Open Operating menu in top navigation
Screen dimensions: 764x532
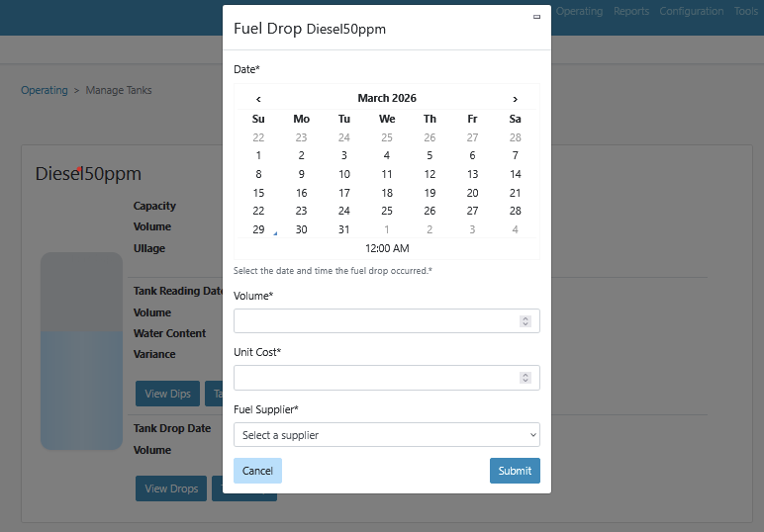[x=579, y=11]
